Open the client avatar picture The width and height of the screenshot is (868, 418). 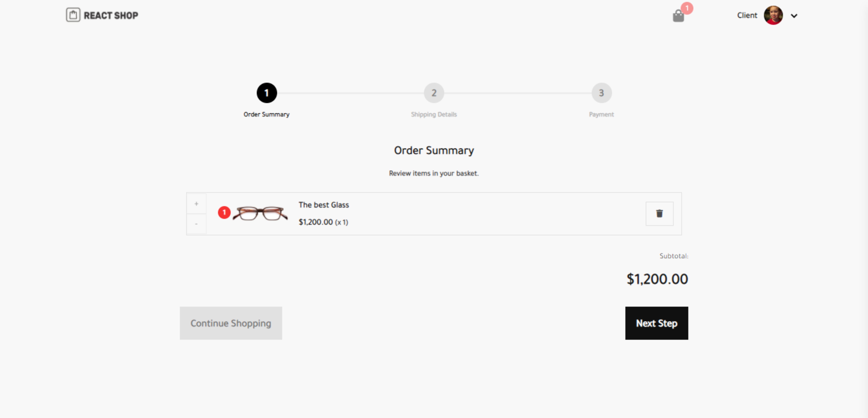coord(773,15)
